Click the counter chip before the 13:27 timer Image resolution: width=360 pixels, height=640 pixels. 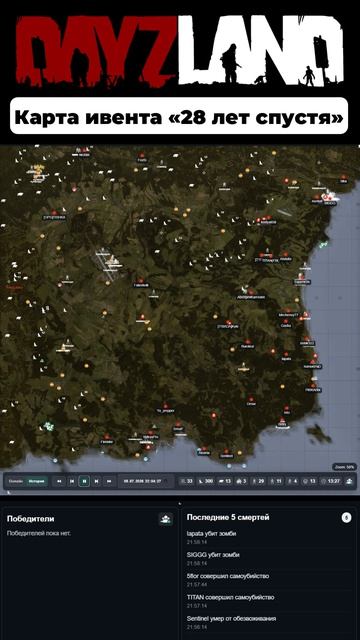(x=310, y=481)
